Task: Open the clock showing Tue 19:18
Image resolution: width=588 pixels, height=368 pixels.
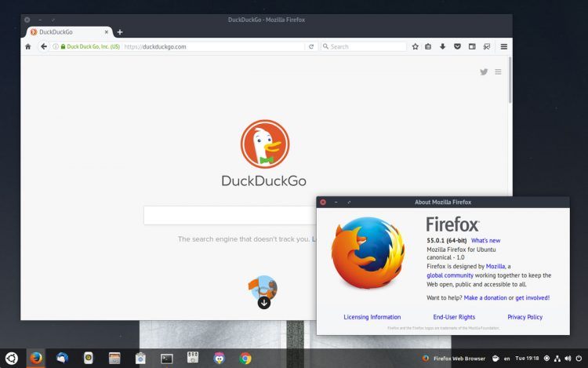Action: pyautogui.click(x=527, y=359)
